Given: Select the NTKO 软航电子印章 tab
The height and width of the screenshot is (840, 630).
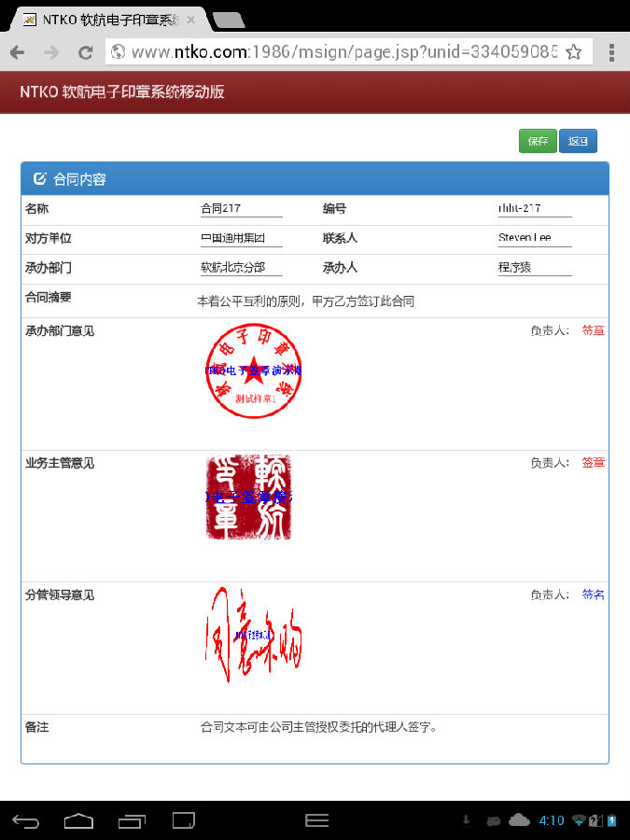Looking at the screenshot, I should [110, 20].
